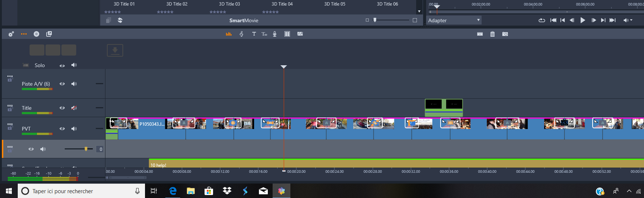Open Windows Start menu
644x198 pixels.
click(x=9, y=191)
